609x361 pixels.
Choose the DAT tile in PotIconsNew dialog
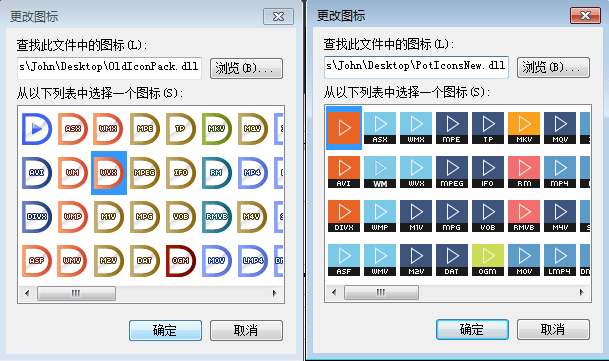point(452,260)
